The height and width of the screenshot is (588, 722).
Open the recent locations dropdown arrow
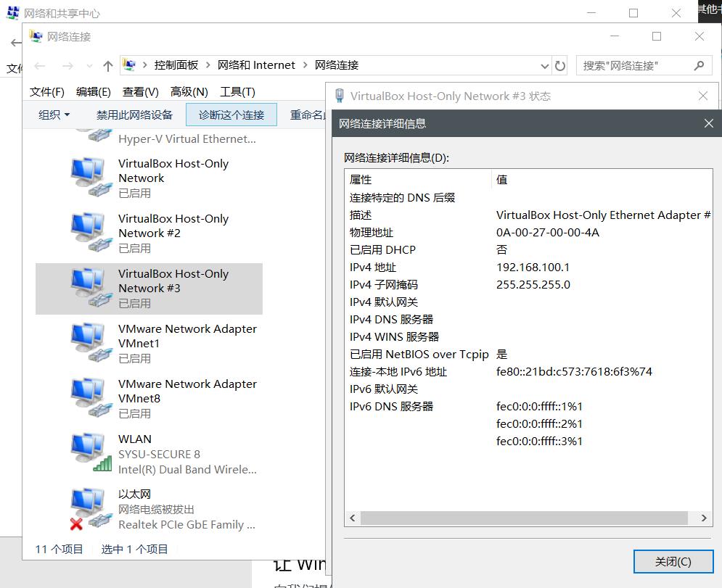point(89,66)
